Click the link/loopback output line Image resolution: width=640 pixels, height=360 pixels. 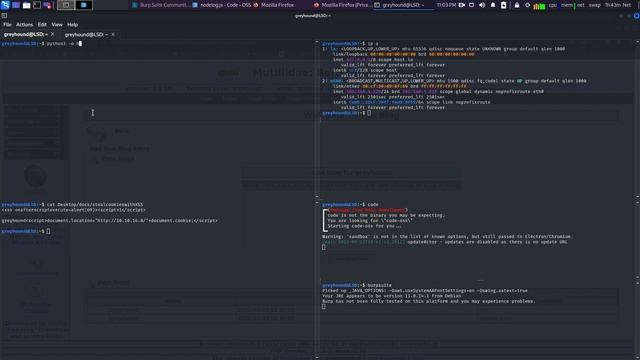click(x=404, y=54)
